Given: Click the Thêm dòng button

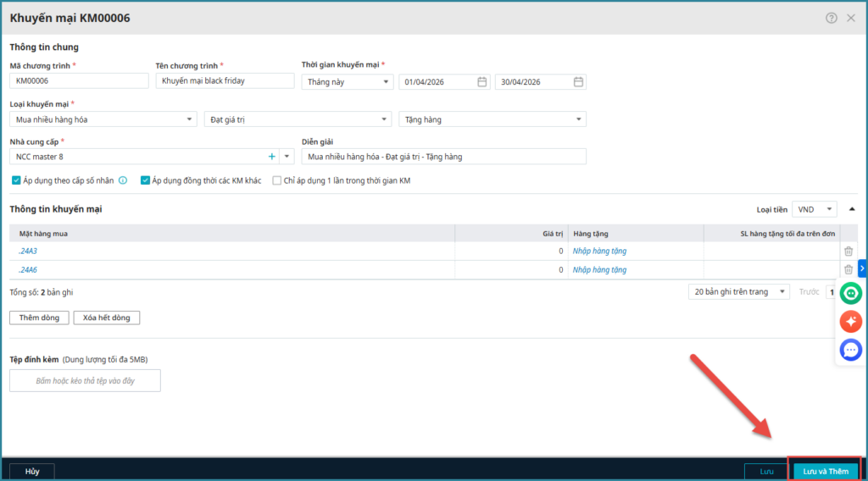Looking at the screenshot, I should (x=39, y=318).
